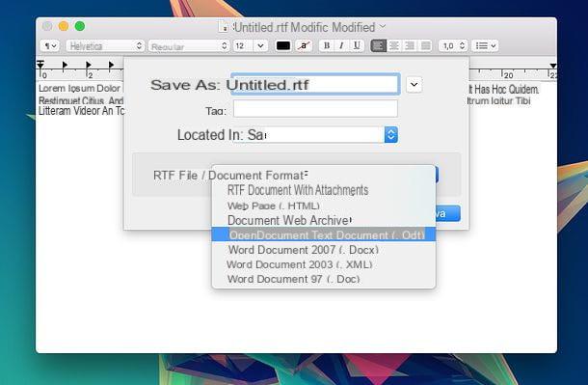Open the Regular typeface dropdown
This screenshot has height=385, width=588.
(189, 45)
